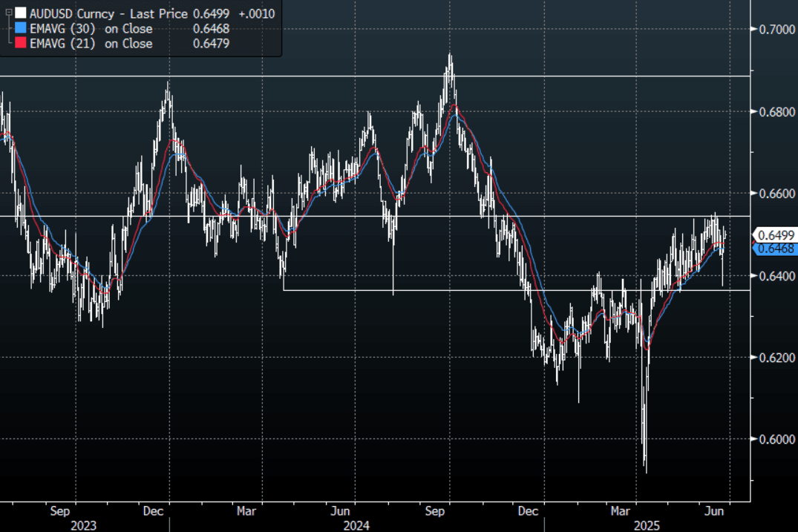The height and width of the screenshot is (532, 798).
Task: Click the 0.6400 price axis label
Action: coord(777,276)
